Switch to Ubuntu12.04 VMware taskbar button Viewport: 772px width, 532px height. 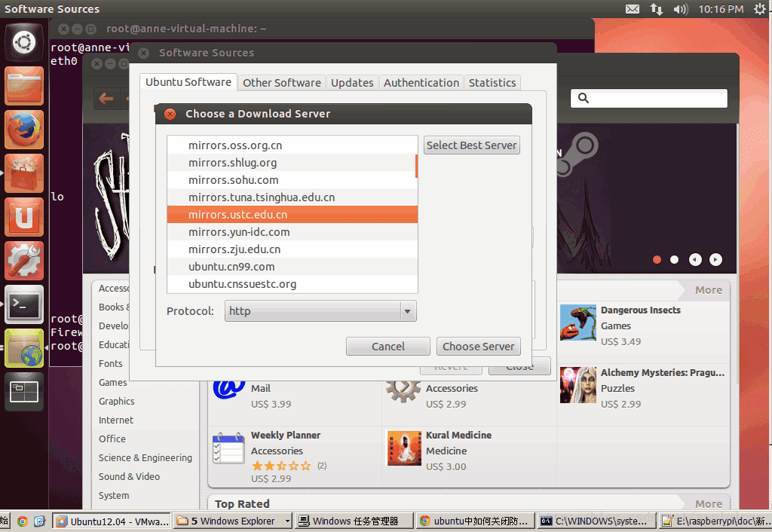112,521
